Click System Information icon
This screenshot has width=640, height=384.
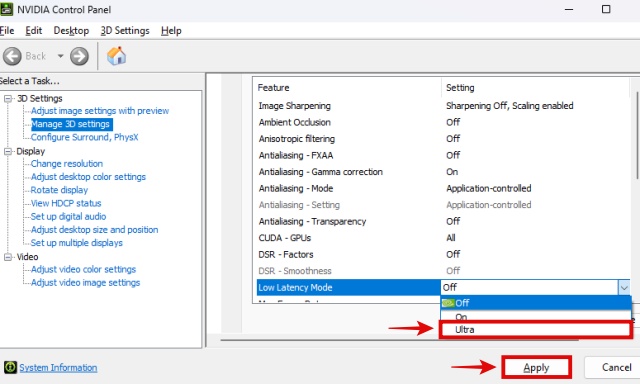10,367
